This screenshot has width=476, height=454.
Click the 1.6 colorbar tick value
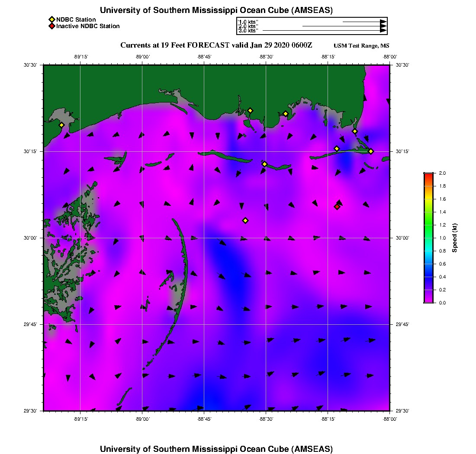442,199
